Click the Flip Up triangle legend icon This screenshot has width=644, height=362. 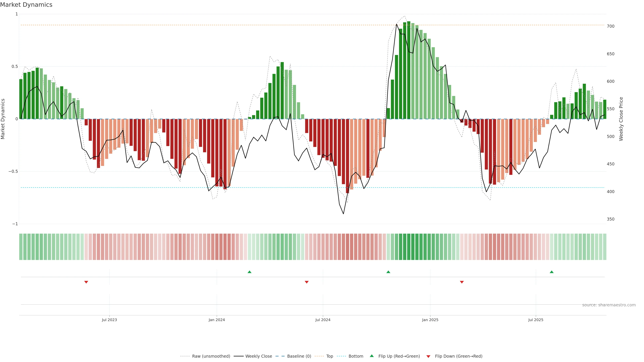tap(372, 356)
